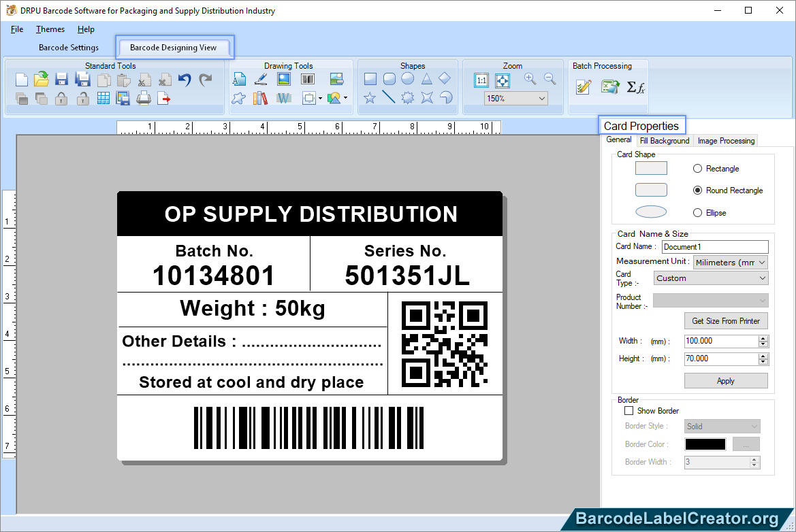Select the Pencil drawing tool

[x=261, y=79]
